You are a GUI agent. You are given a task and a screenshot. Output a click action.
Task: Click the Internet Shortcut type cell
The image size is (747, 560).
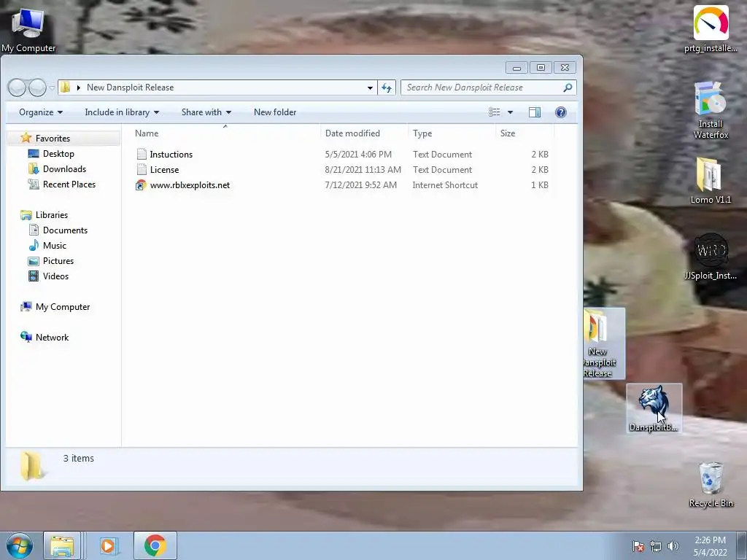(x=445, y=185)
